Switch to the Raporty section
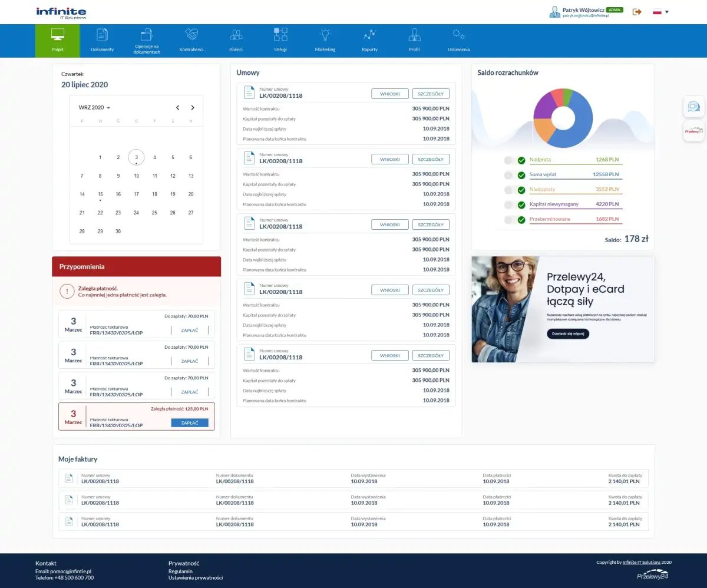Image resolution: width=707 pixels, height=588 pixels. (x=369, y=41)
